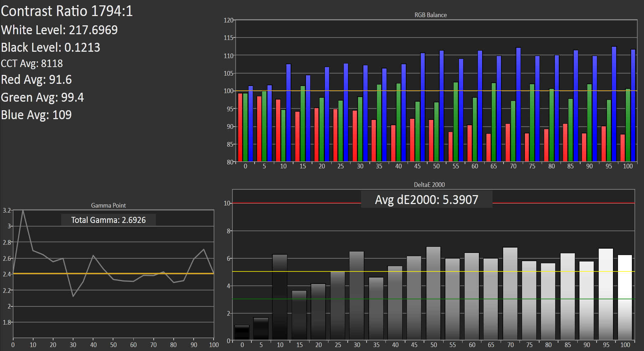Click the 120 axis label in RGB Balance
Image resolution: width=644 pixels, height=351 pixels.
point(228,20)
